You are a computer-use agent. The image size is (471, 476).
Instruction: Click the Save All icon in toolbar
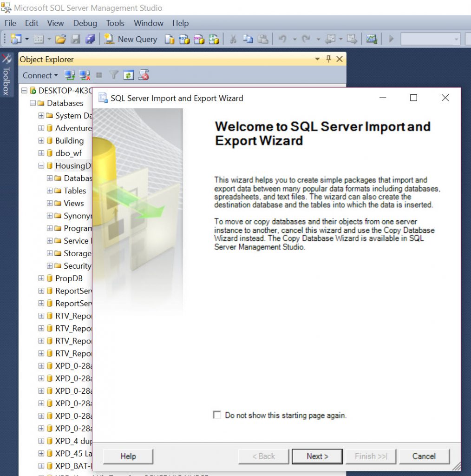point(90,39)
